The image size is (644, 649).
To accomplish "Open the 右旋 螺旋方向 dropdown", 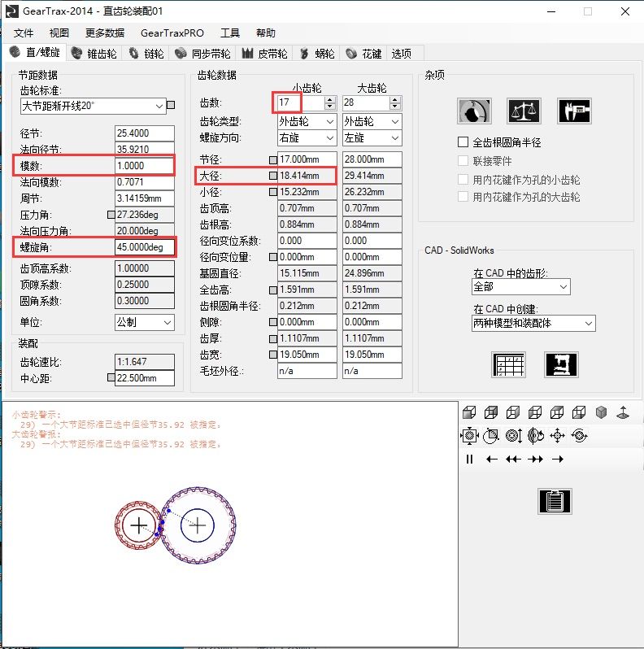I will 307,137.
